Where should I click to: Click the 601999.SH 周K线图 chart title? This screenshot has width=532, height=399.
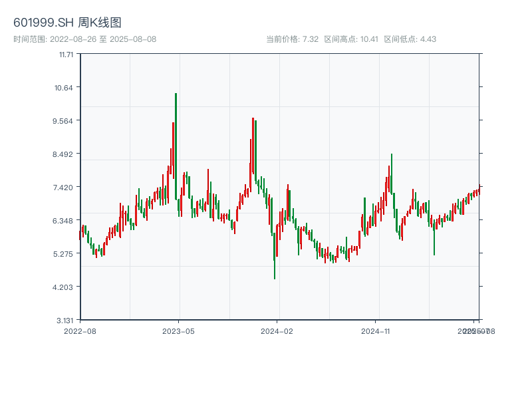coord(67,23)
